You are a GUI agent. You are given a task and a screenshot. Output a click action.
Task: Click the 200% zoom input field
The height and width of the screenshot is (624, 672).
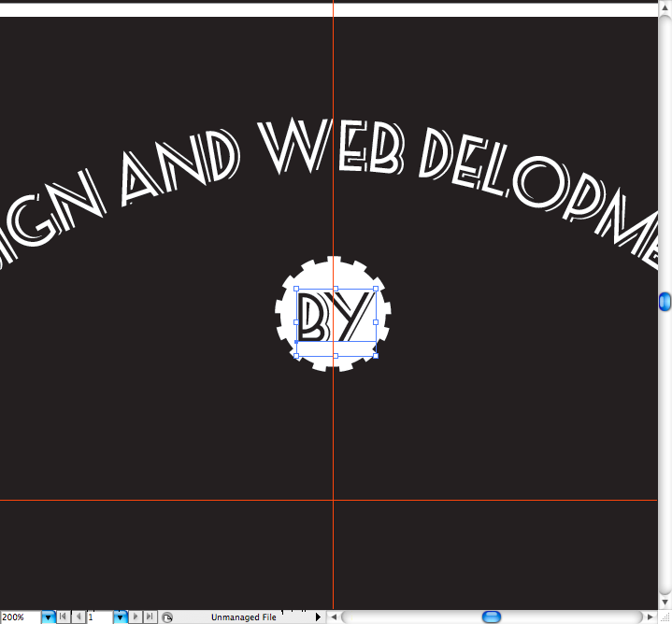click(21, 617)
